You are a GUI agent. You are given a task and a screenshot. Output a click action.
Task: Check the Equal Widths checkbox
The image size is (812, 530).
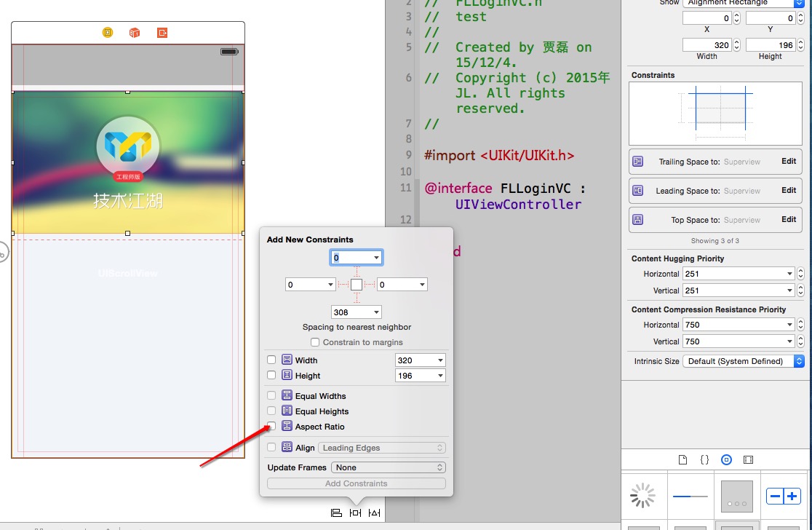(x=271, y=395)
